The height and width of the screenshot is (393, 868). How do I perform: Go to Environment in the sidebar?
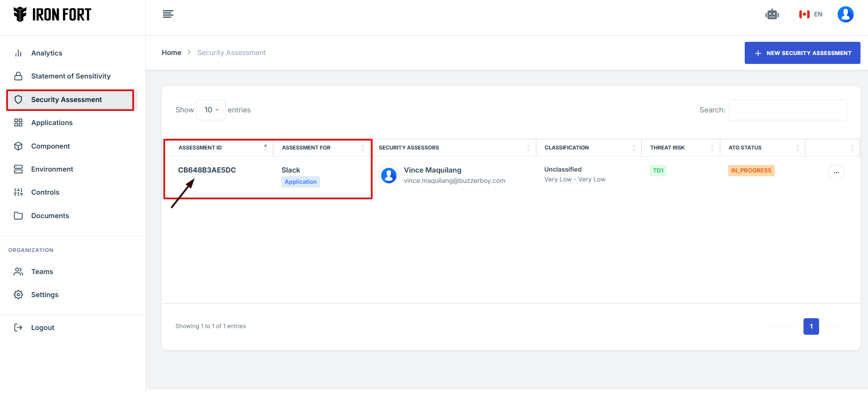(x=52, y=169)
